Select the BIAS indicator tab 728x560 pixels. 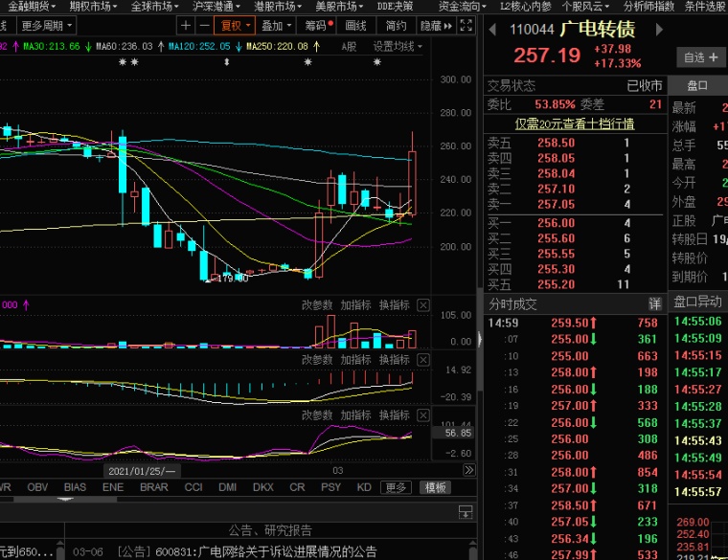click(x=75, y=487)
